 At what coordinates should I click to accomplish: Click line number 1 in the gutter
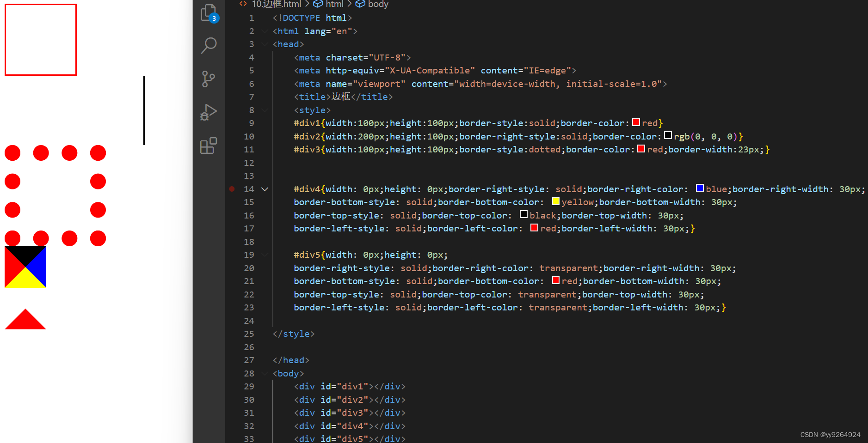pyautogui.click(x=251, y=18)
